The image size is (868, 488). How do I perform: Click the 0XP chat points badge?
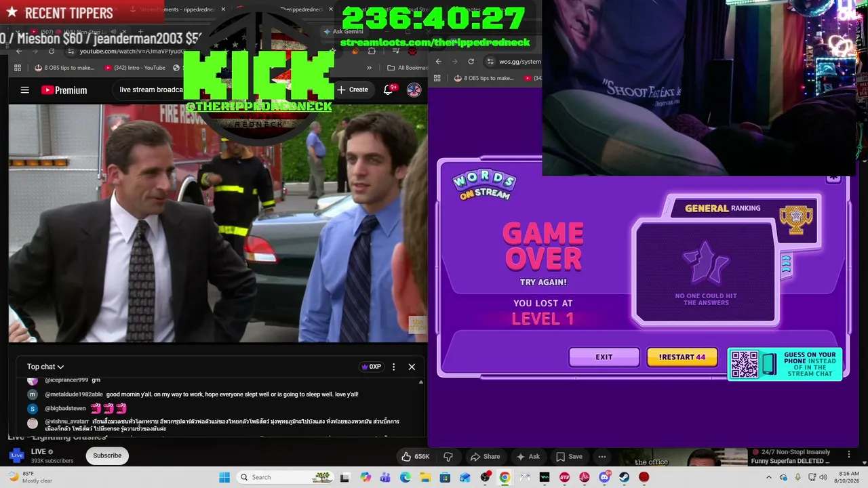point(370,367)
